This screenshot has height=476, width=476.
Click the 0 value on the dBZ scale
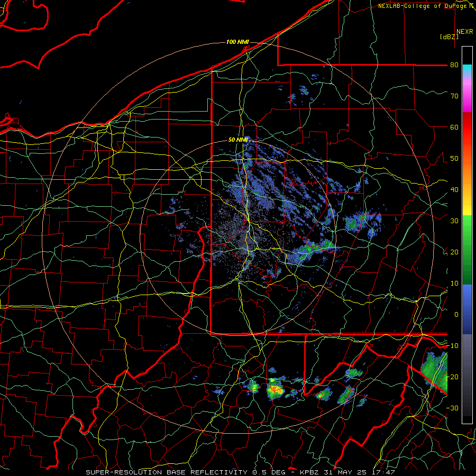[456, 315]
